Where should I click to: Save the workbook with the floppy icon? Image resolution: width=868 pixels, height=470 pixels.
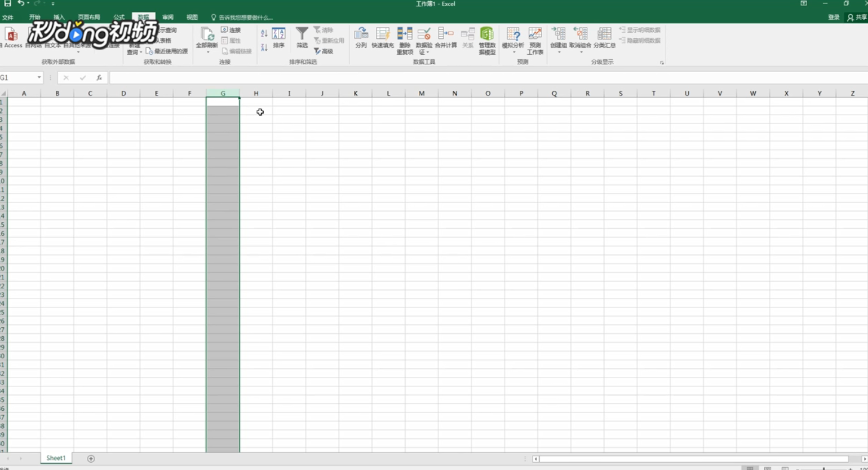pos(7,3)
